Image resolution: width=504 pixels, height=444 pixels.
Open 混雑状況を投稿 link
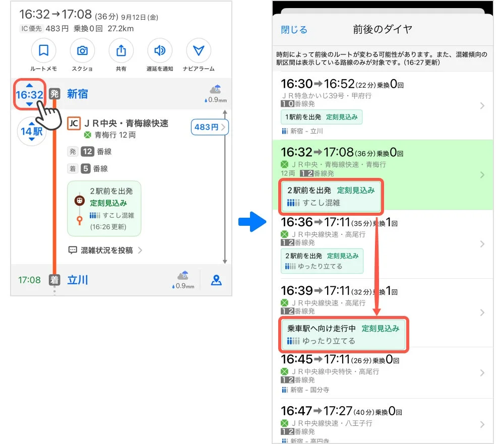coord(106,250)
